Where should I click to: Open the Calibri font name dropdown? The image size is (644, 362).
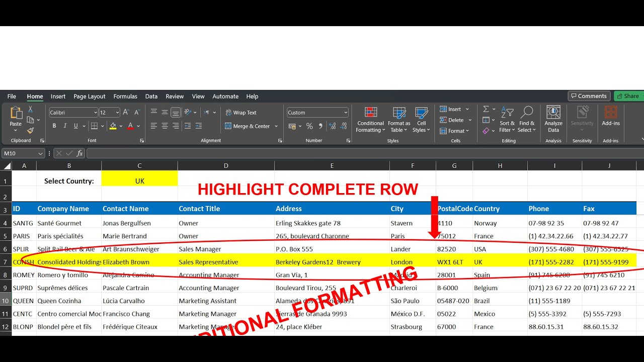coord(95,113)
